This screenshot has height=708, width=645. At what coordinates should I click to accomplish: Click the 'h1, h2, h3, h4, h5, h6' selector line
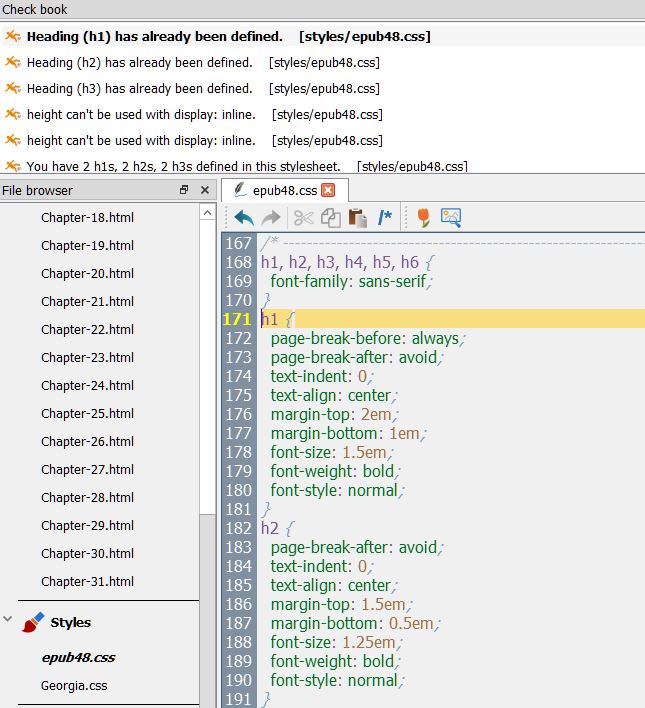tap(347, 262)
